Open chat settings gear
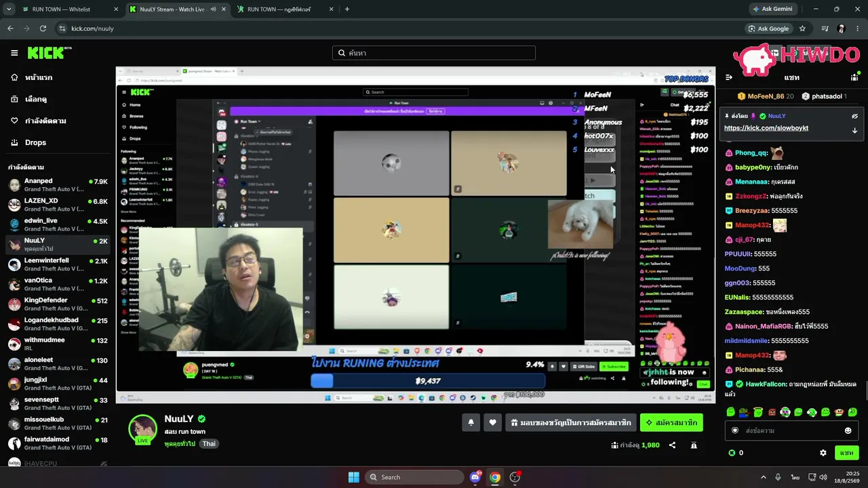This screenshot has height=488, width=868. coord(823,453)
